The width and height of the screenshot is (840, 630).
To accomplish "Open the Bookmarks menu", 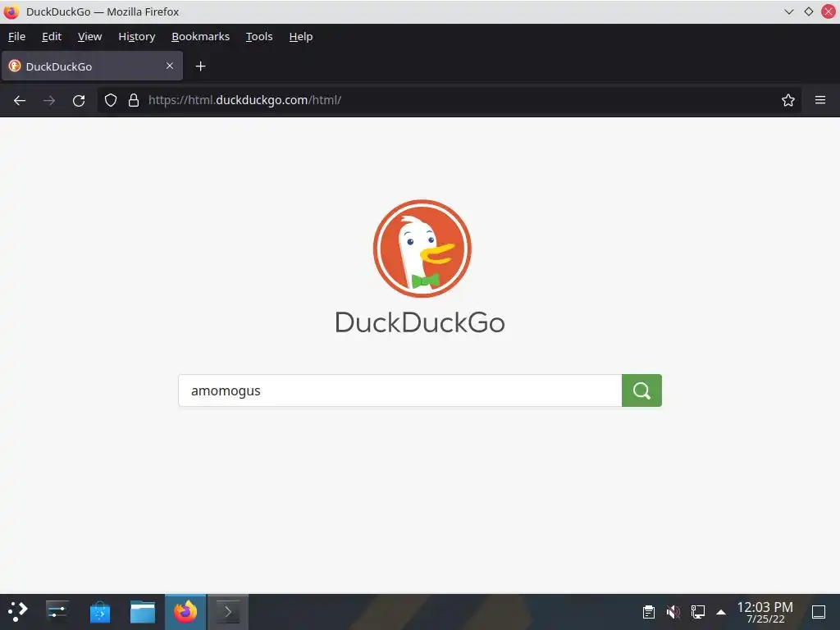I will click(x=200, y=36).
